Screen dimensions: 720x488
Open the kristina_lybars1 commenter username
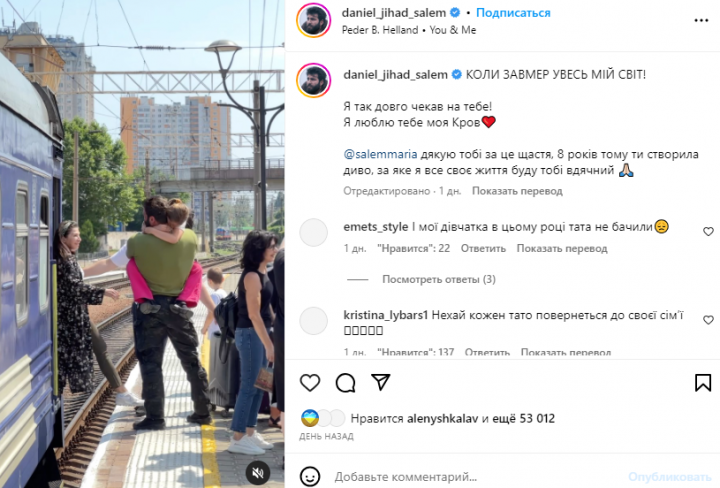(x=386, y=315)
